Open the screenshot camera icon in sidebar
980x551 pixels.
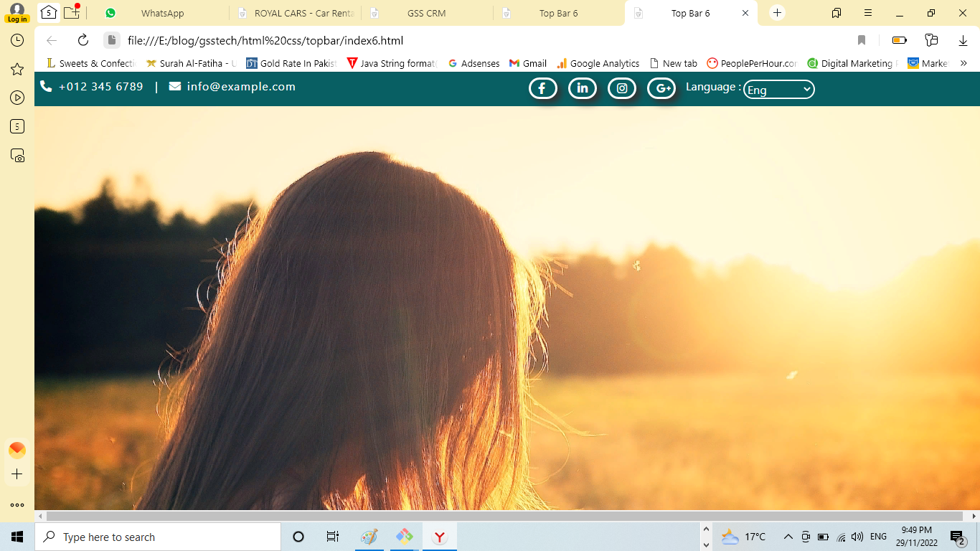click(x=17, y=155)
